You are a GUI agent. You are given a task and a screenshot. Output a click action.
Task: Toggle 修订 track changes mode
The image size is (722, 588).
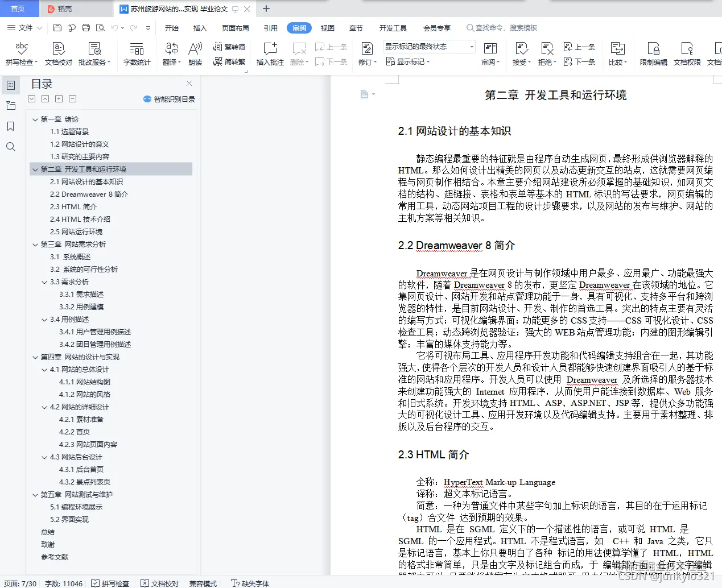point(367,54)
